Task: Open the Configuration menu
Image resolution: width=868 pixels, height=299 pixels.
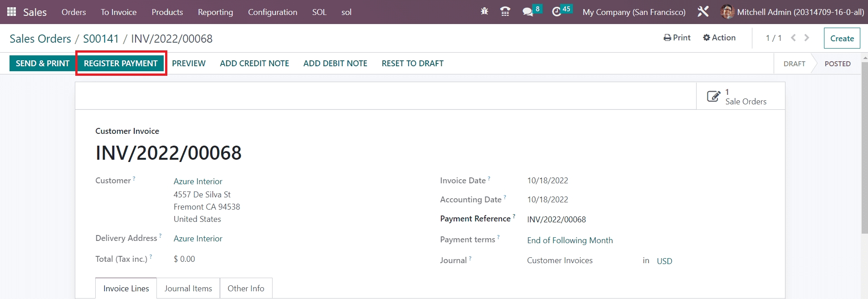Action: (272, 12)
